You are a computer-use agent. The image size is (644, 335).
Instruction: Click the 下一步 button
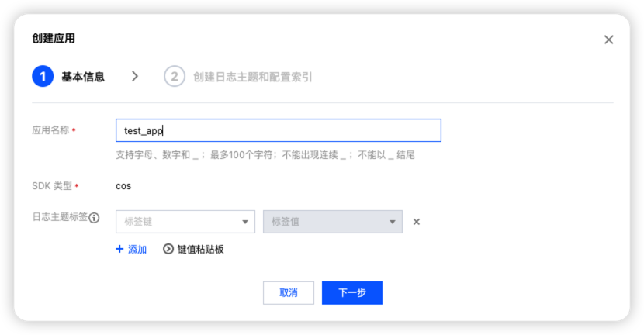[x=352, y=292]
